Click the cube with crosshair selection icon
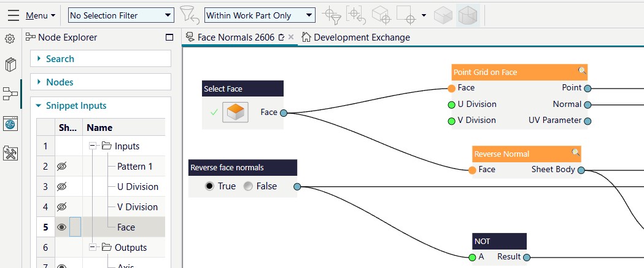This screenshot has width=644, height=268. click(x=381, y=15)
